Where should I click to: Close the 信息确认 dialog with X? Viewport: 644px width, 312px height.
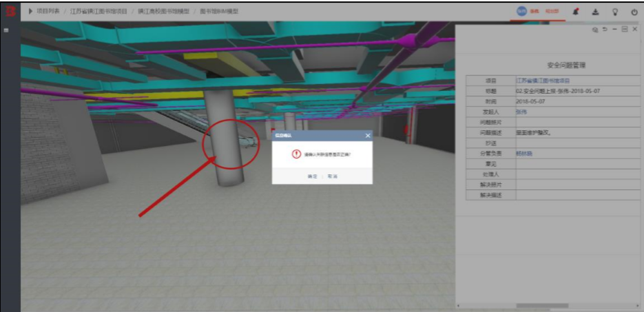tap(368, 135)
